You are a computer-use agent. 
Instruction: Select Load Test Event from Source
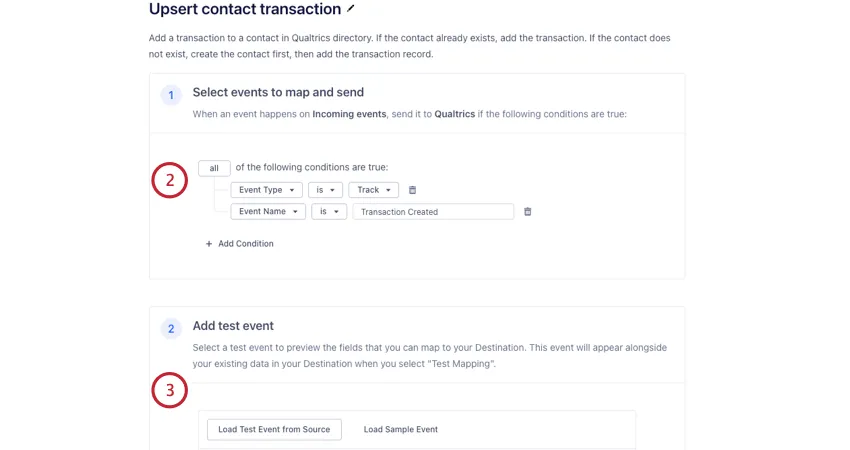(274, 429)
